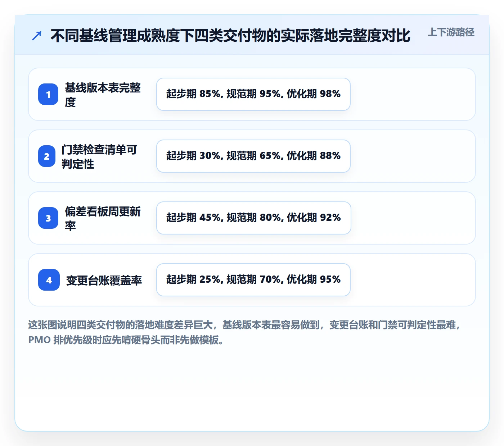Viewport: 504px width, 446px height.
Task: Click the arrow icon beside the title
Action: click(37, 36)
